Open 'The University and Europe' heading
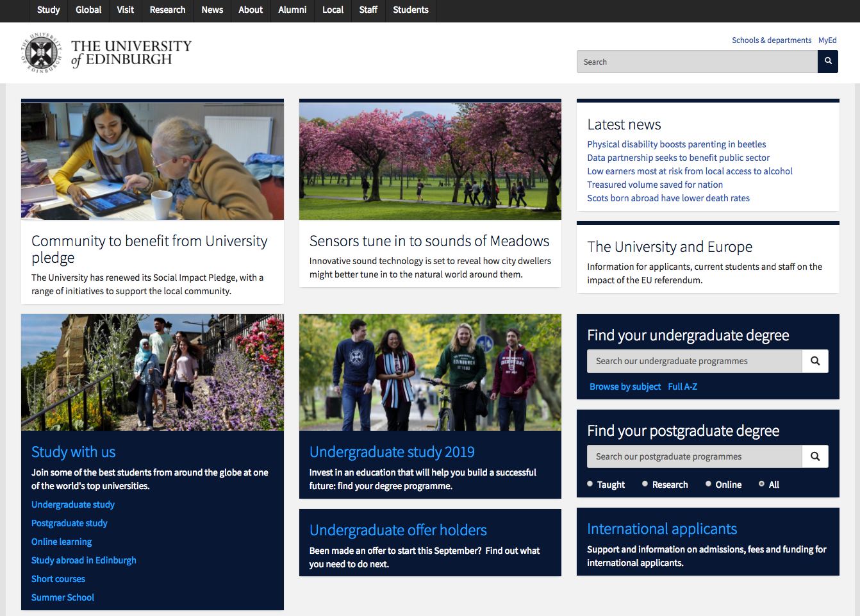The width and height of the screenshot is (860, 616). [x=670, y=247]
